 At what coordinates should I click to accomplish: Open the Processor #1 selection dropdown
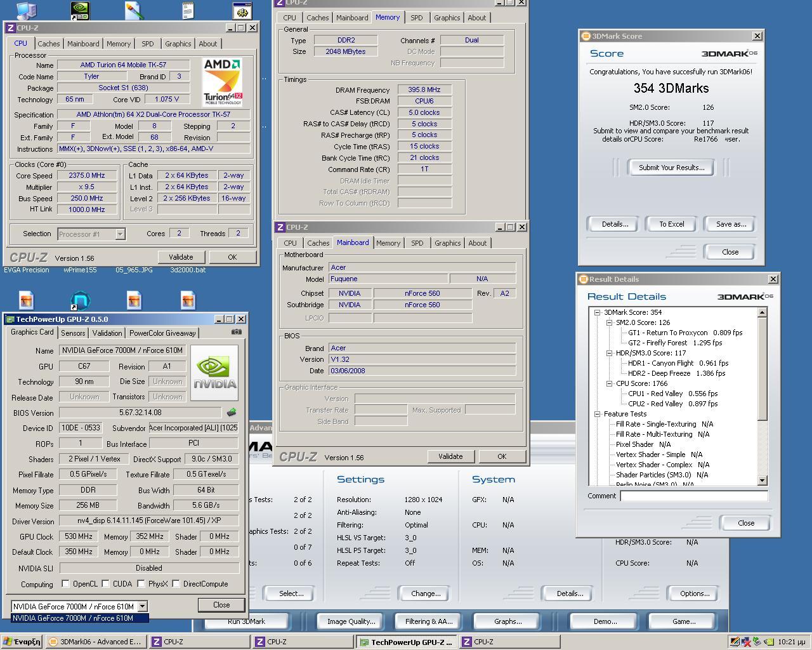[x=120, y=234]
